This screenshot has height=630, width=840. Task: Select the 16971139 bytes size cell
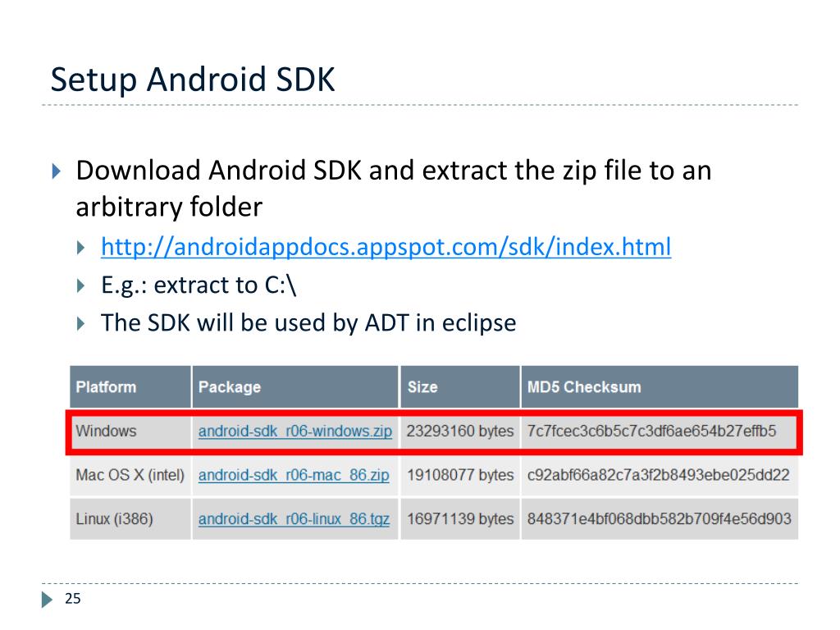(459, 519)
